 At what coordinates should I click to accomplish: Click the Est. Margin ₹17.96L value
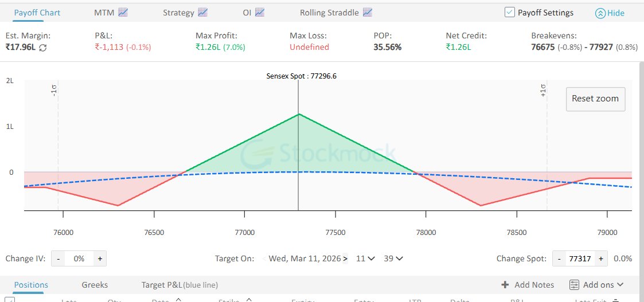(21, 47)
